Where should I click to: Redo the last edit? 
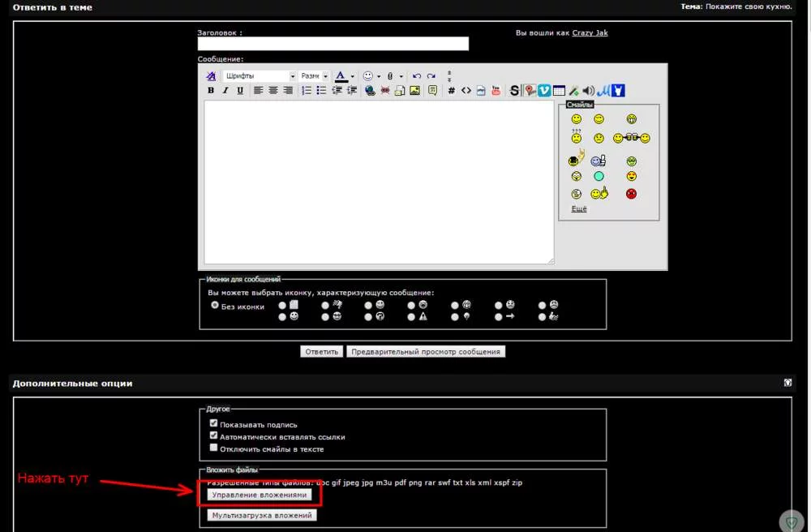(431, 76)
